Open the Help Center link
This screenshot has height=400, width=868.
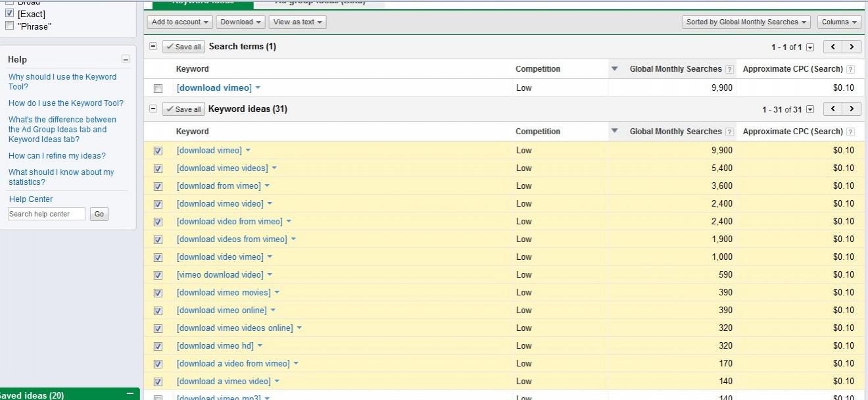coord(31,199)
